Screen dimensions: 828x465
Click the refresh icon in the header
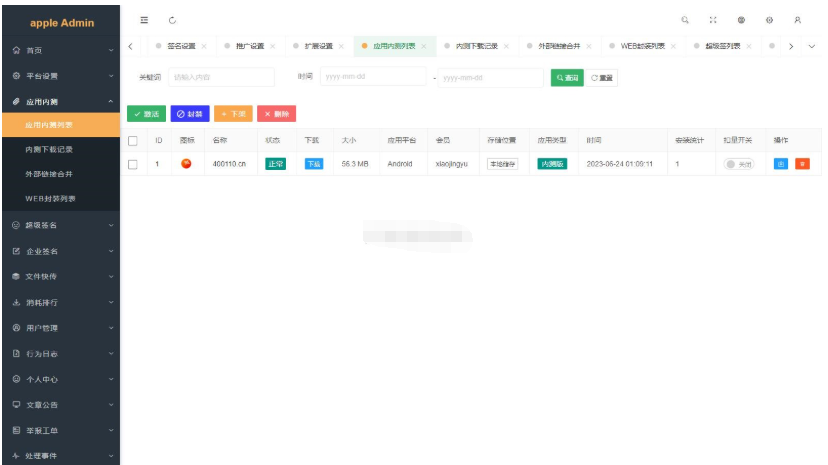172,20
